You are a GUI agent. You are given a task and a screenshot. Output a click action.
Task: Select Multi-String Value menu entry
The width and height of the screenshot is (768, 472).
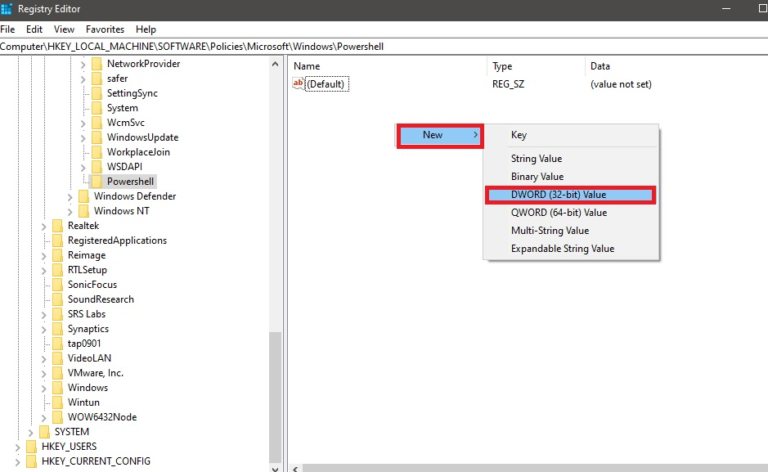pyautogui.click(x=551, y=231)
